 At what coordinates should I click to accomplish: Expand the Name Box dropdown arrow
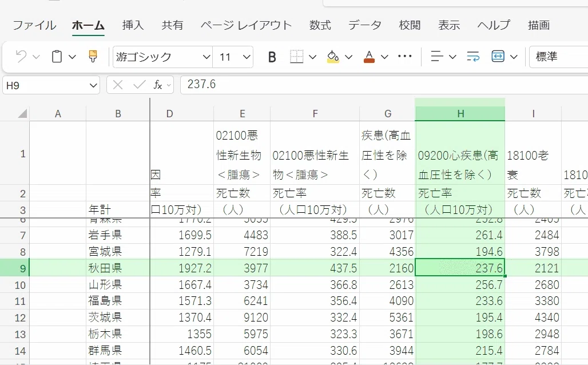(x=93, y=86)
